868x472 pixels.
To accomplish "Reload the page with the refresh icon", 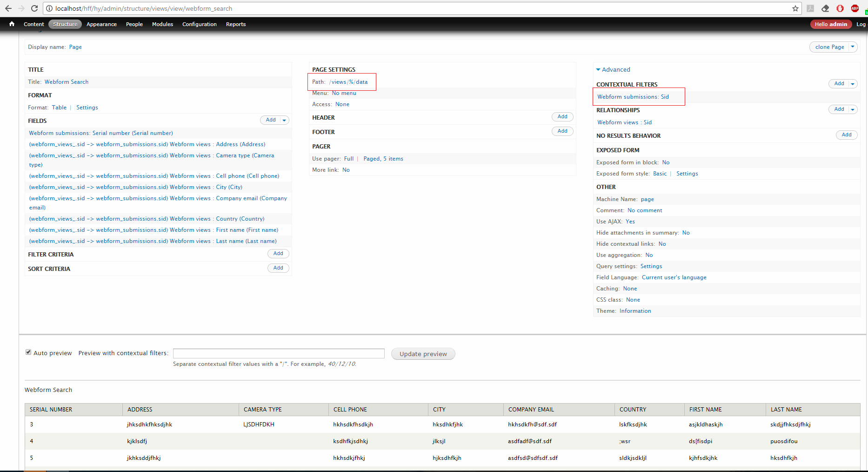I will click(x=34, y=8).
